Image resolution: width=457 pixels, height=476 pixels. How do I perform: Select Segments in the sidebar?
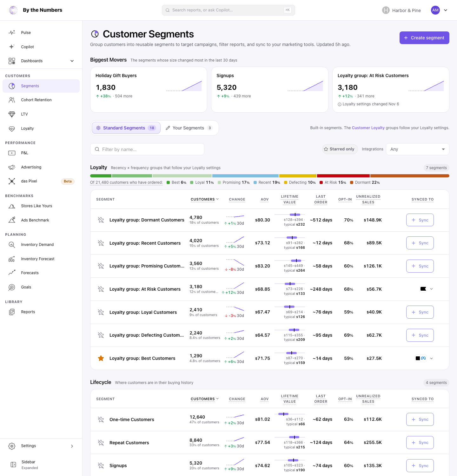coord(41,86)
